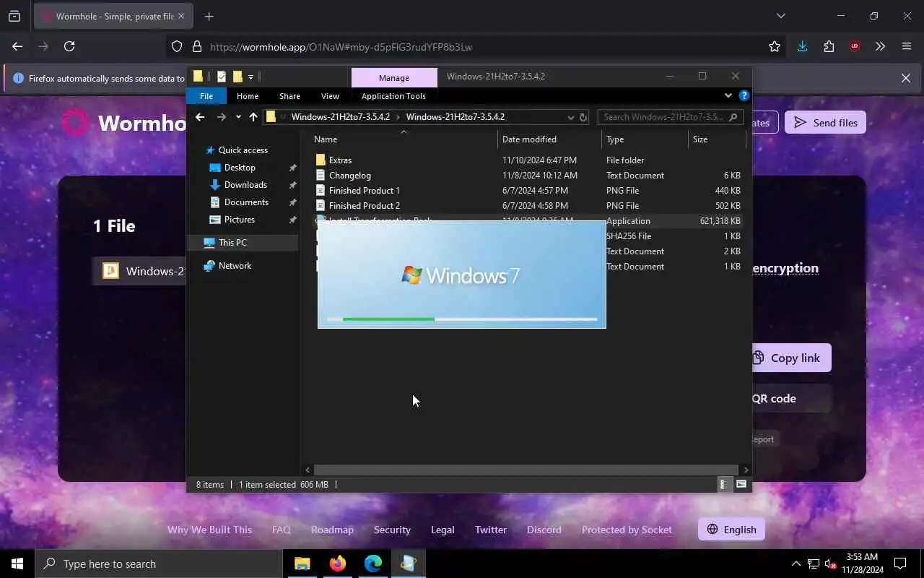Unpin Documents from Quick access
Viewport: 924px width, 578px height.
[x=292, y=202]
